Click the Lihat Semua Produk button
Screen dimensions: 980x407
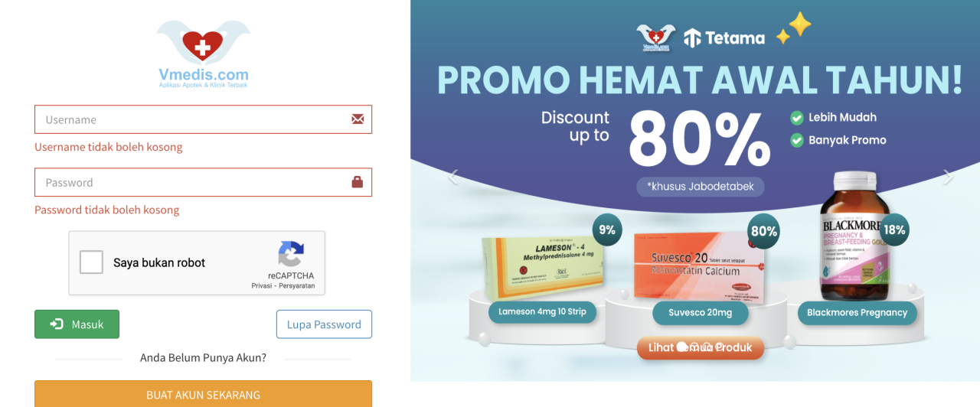(701, 348)
